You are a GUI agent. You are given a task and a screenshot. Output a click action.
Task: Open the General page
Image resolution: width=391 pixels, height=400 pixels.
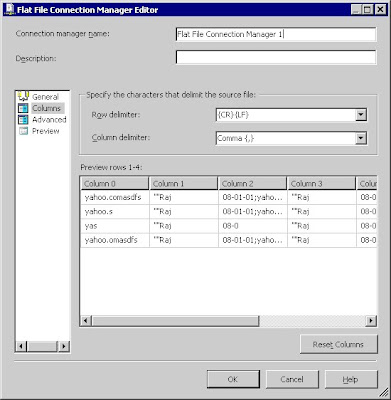pos(45,97)
